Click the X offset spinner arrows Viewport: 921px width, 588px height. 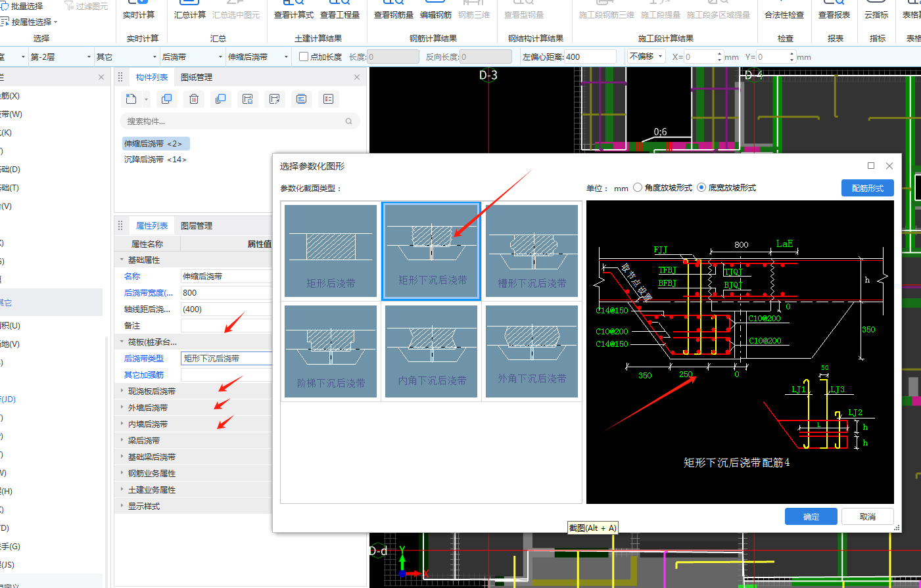pos(719,57)
